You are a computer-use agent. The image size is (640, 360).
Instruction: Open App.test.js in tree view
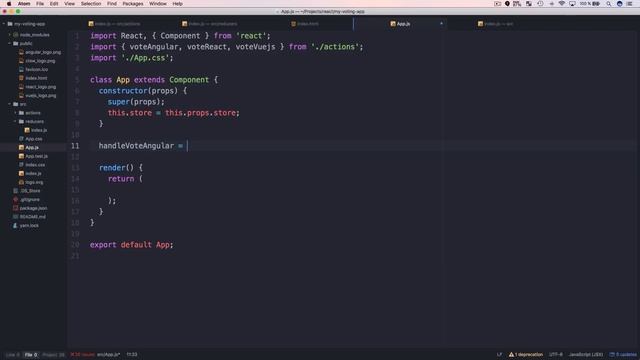click(x=36, y=156)
